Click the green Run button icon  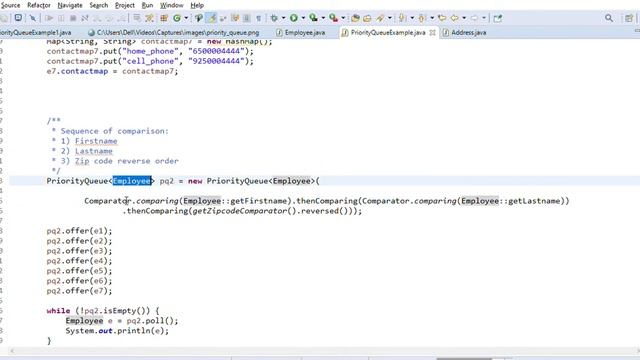pos(293,18)
